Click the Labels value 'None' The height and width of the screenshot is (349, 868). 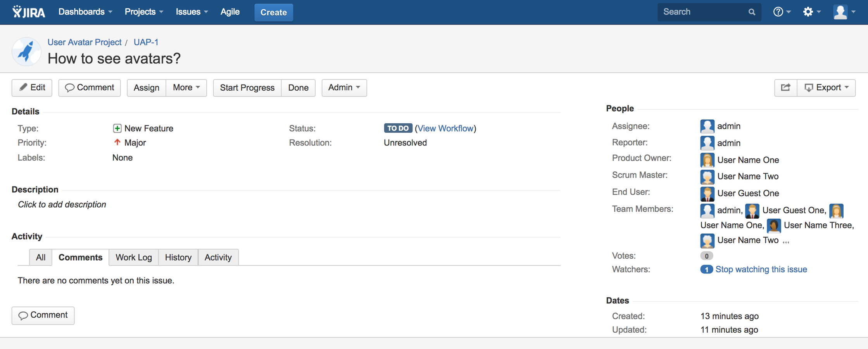tap(123, 158)
